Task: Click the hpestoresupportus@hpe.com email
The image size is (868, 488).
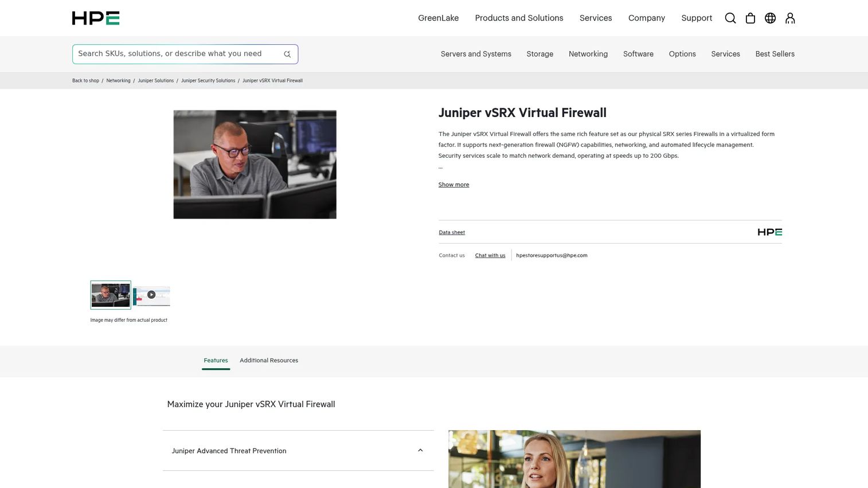Action: (x=552, y=256)
